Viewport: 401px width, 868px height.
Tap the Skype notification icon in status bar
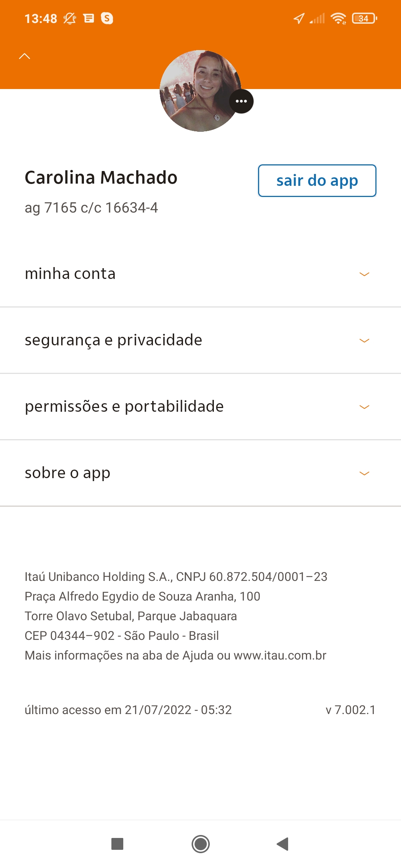107,18
